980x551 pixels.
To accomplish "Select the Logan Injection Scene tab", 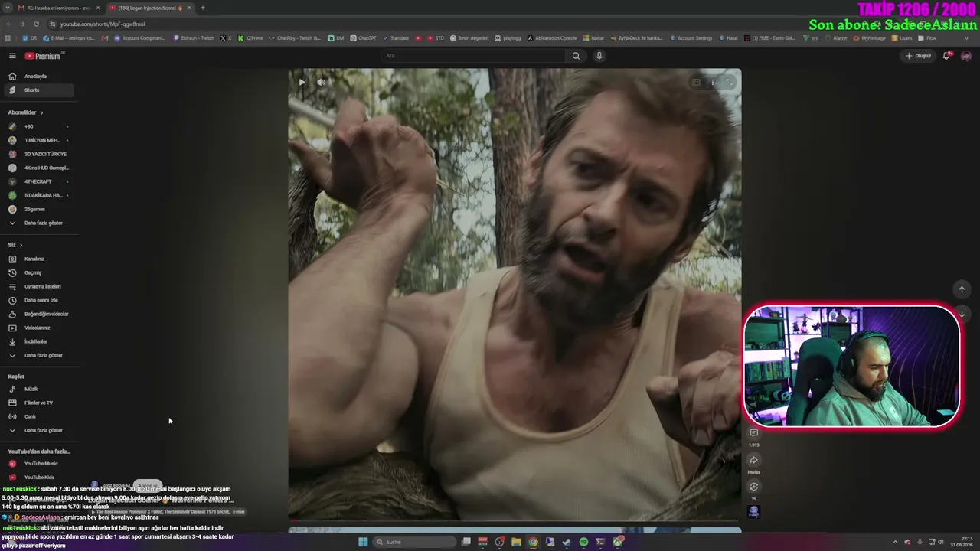I will coord(149,8).
